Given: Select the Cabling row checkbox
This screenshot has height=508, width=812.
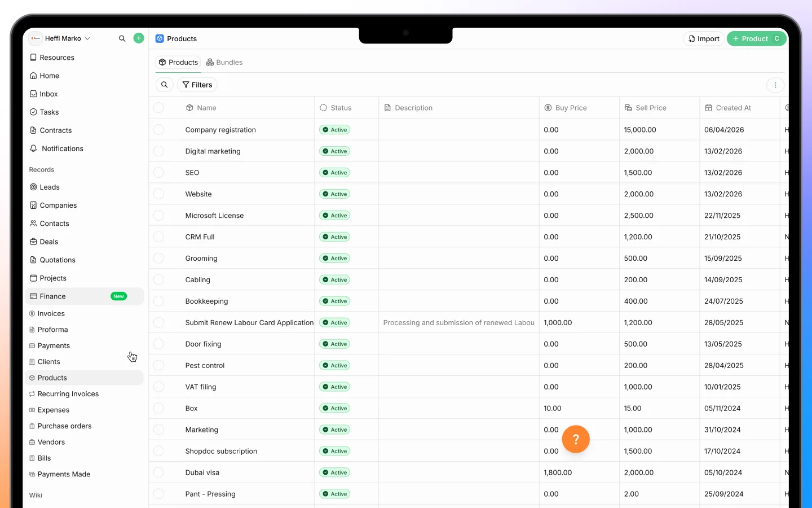Looking at the screenshot, I should click(x=158, y=280).
